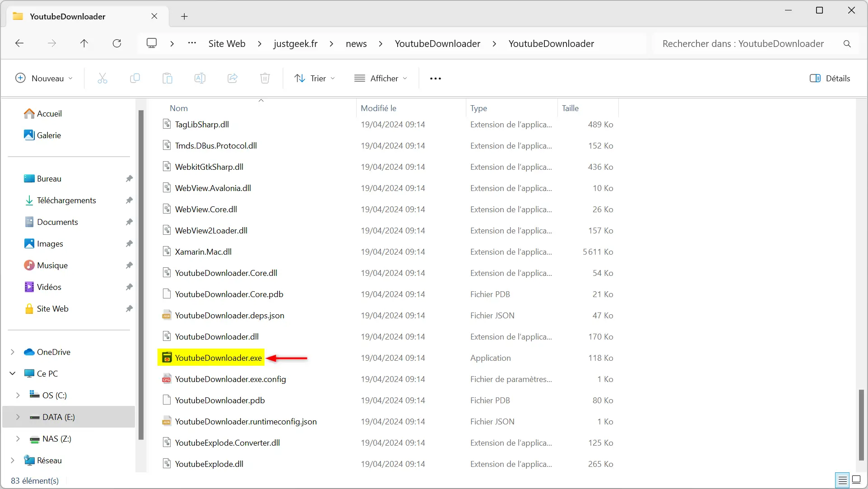Image resolution: width=868 pixels, height=489 pixels.
Task: Expand the Réseau tree node
Action: tap(13, 461)
